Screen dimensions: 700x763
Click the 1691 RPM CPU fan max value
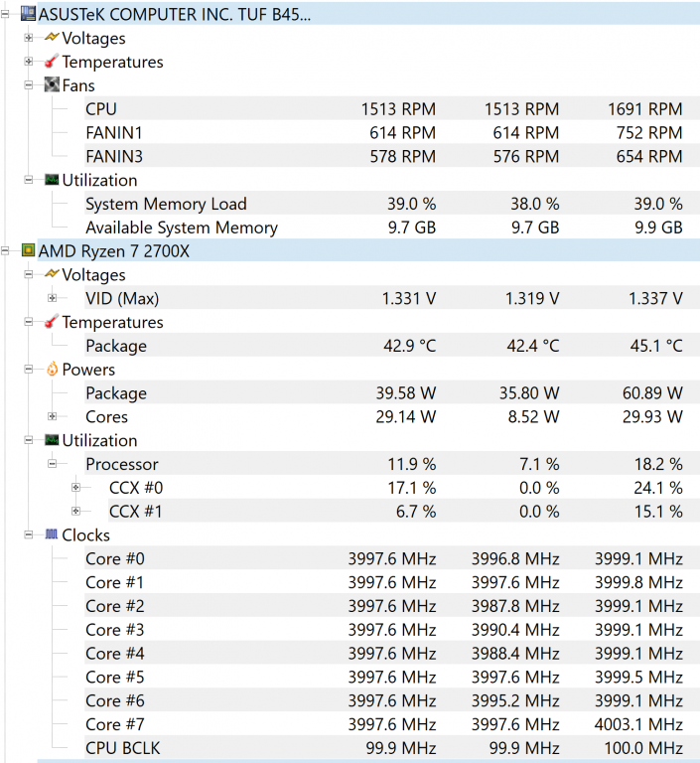(645, 109)
